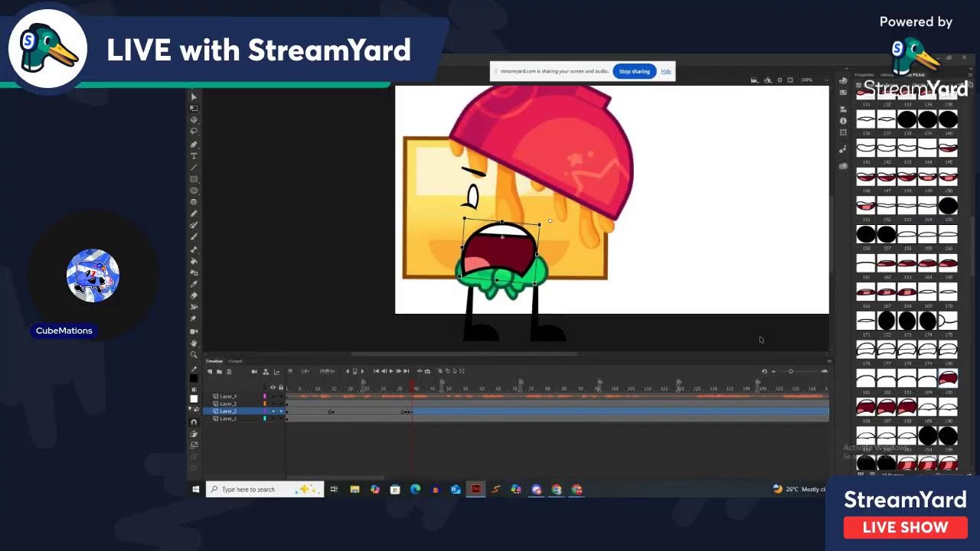This screenshot has height=551, width=980.
Task: Open the CC Libraries panel icon
Action: pos(843,166)
